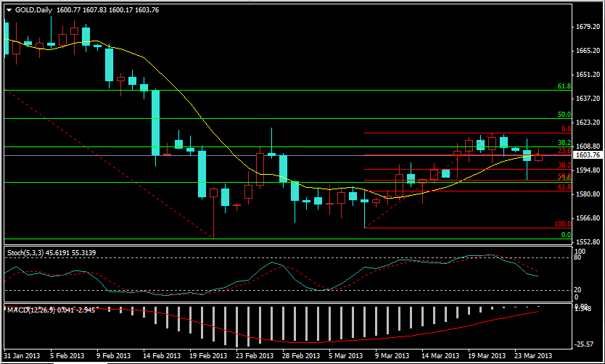Image resolution: width=605 pixels, height=364 pixels.
Task: Click the 1679.20 price axis label
Action: (588, 27)
